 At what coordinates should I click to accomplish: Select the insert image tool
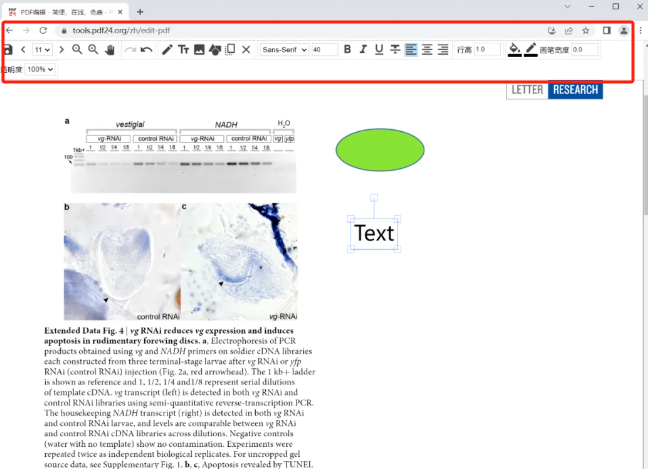[199, 50]
